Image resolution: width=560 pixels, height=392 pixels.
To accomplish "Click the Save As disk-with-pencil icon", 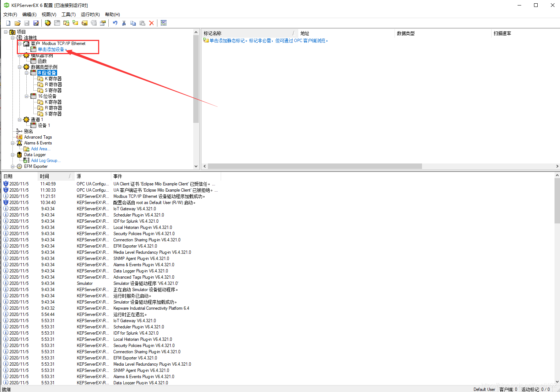I will [36, 23].
